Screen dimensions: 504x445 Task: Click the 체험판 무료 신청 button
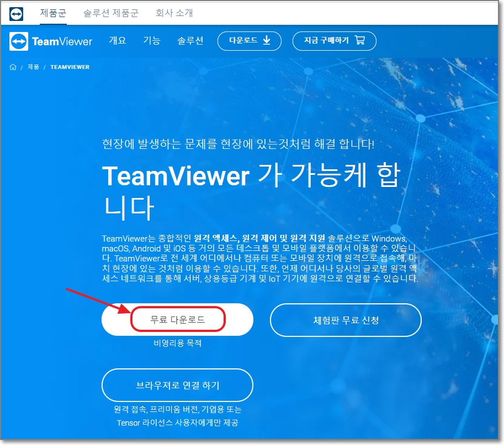pyautogui.click(x=346, y=320)
